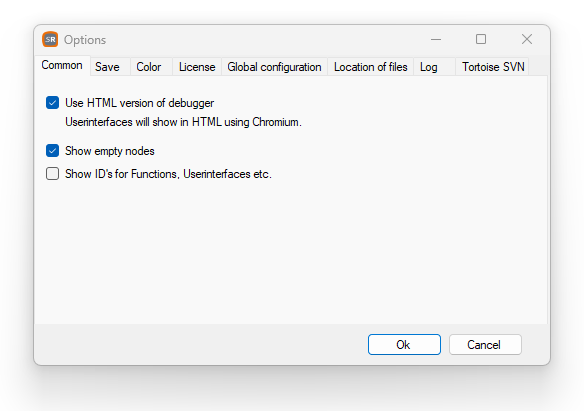584x411 pixels.
Task: Enable Show ID's for Functions checkbox
Action: (x=53, y=173)
